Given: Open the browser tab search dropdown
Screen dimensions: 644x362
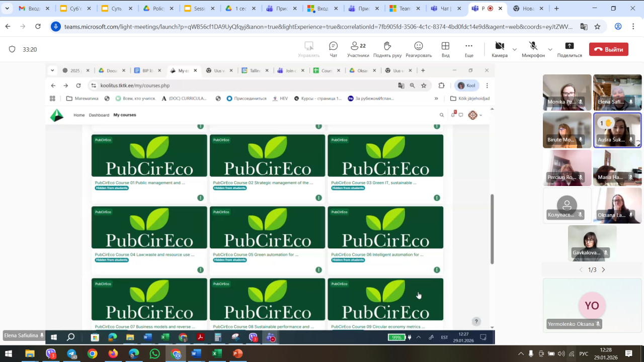Looking at the screenshot, I should [7, 9].
